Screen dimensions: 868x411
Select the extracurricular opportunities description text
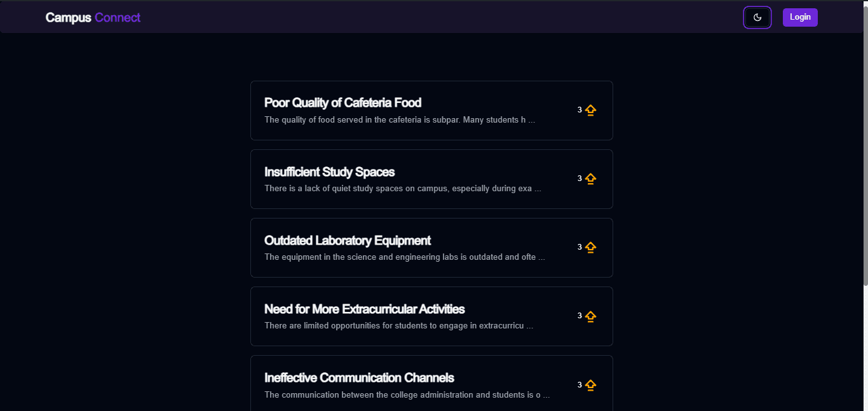point(398,325)
